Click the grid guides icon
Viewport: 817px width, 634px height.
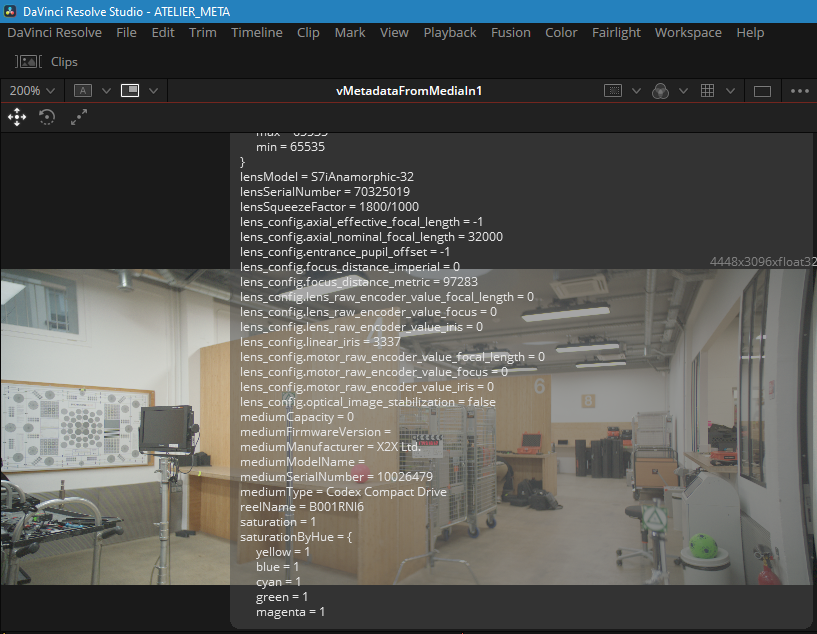(707, 90)
